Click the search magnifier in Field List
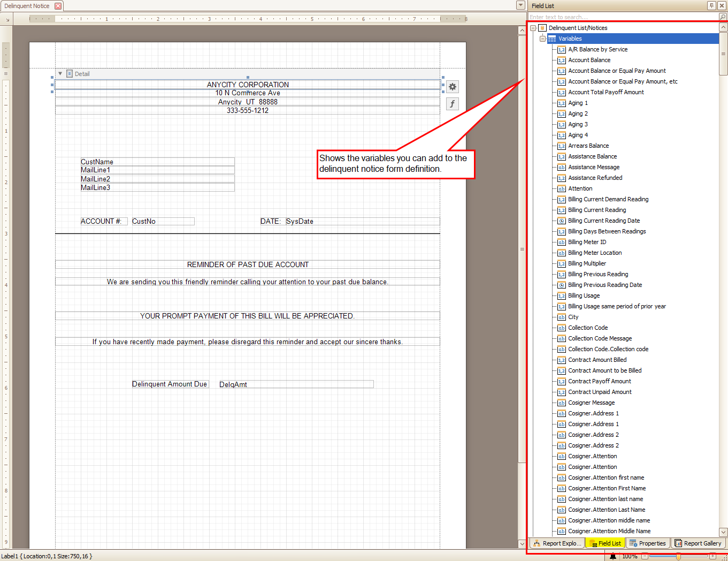This screenshot has height=561, width=728. click(x=723, y=17)
